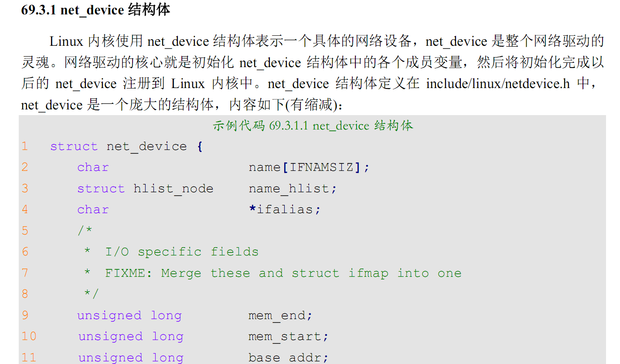Click the "struct net_device {" declaration line
The image size is (620, 364).
(x=126, y=146)
